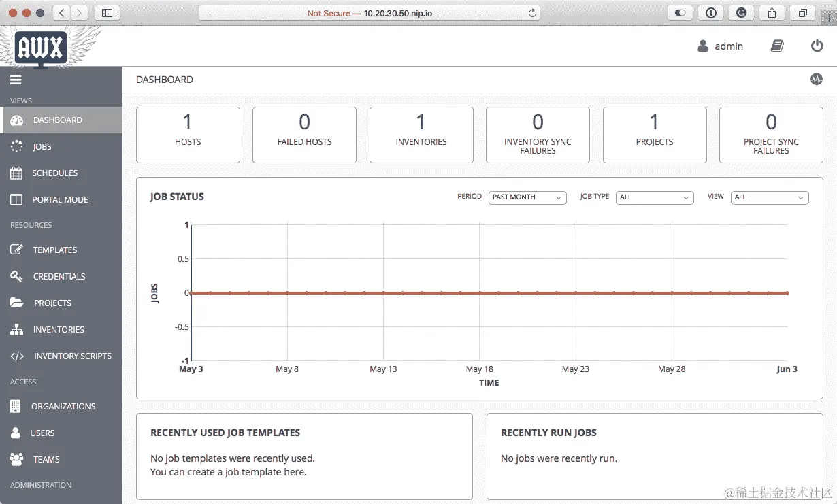The width and height of the screenshot is (837, 504).
Task: Click the browser forward arrow
Action: [80, 13]
